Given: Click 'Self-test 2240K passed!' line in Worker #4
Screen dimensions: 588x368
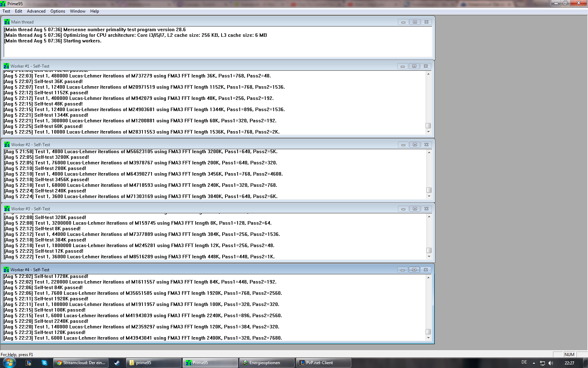Looking at the screenshot, I should (x=46, y=321).
